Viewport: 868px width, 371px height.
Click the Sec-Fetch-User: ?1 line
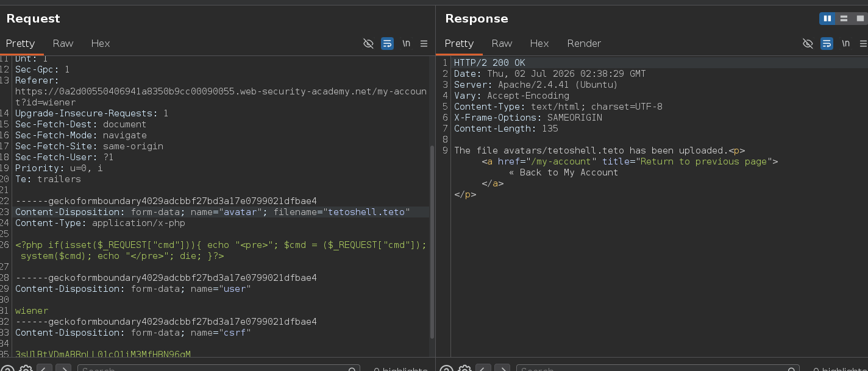coord(64,157)
